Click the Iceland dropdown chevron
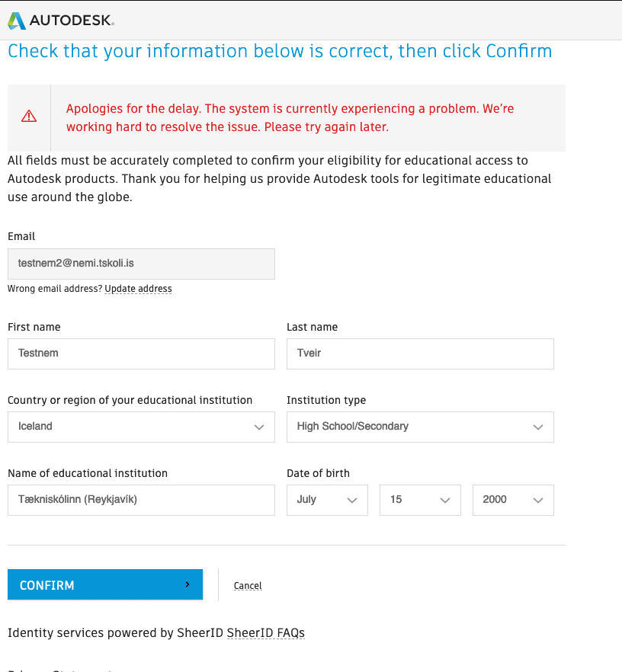 point(259,427)
